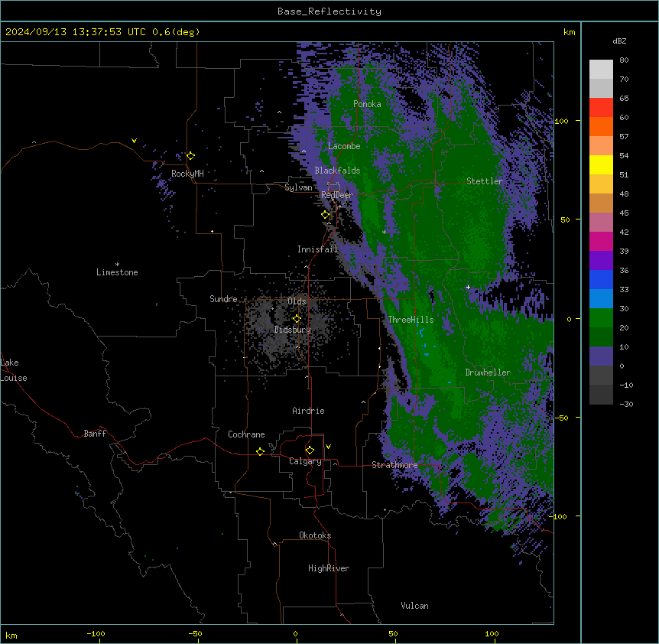The height and width of the screenshot is (644, 659).
Task: Click the -50 tick on the right km axis
Action: 561,418
